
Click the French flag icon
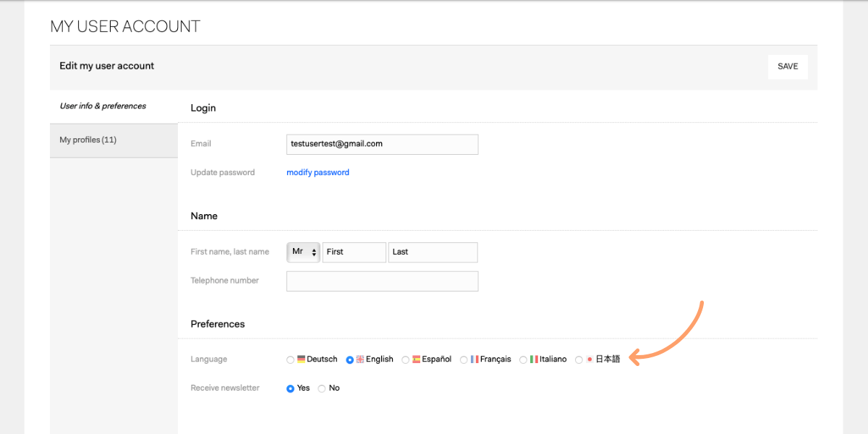click(475, 359)
